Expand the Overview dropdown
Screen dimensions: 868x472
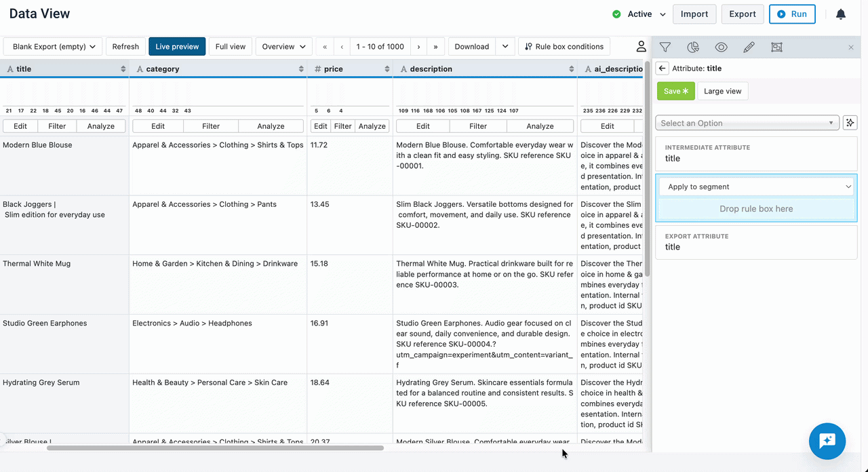point(284,47)
